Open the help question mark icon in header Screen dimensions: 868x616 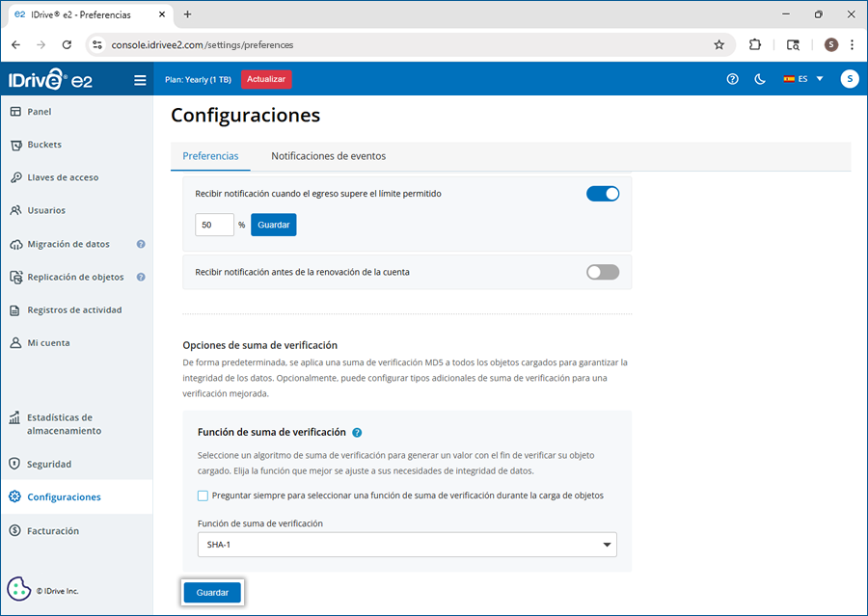click(x=732, y=79)
